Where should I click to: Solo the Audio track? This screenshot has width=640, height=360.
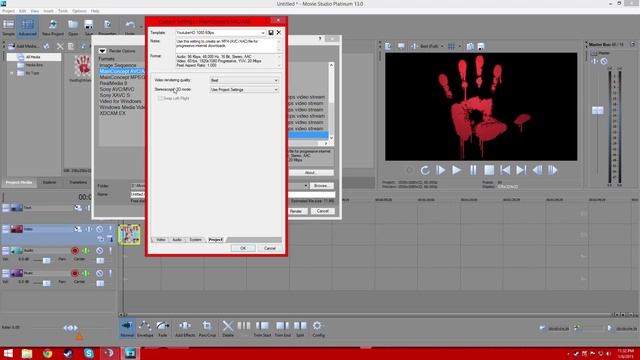(110, 251)
